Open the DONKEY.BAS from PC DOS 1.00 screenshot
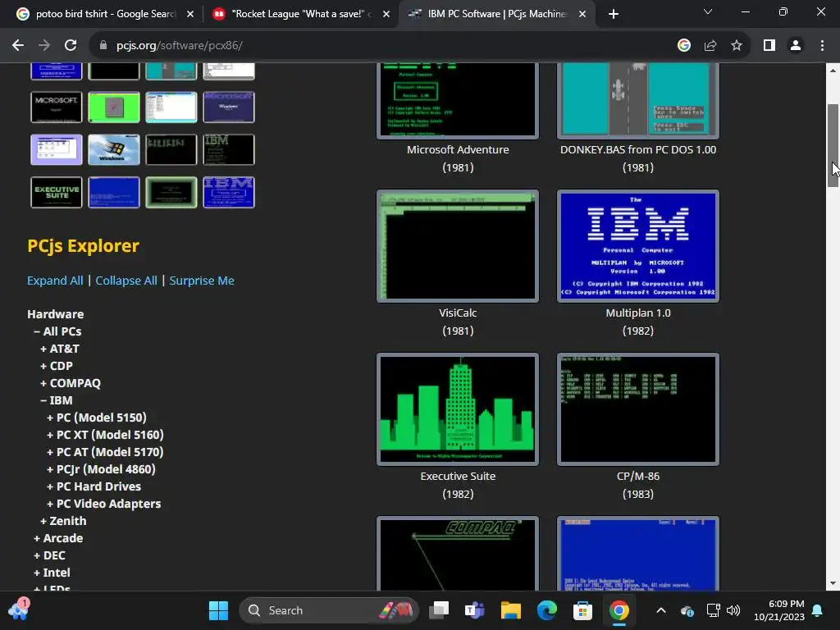Viewport: 840px width, 630px height. [638, 100]
